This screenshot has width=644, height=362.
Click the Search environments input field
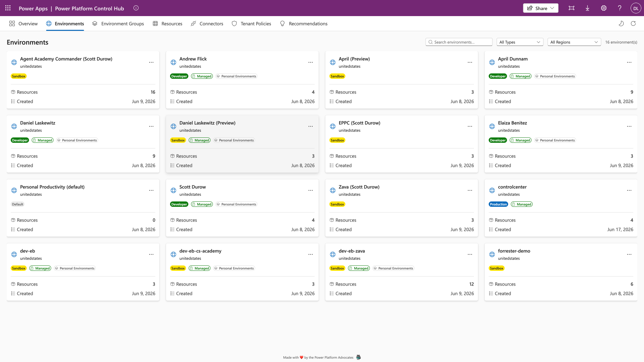[459, 42]
